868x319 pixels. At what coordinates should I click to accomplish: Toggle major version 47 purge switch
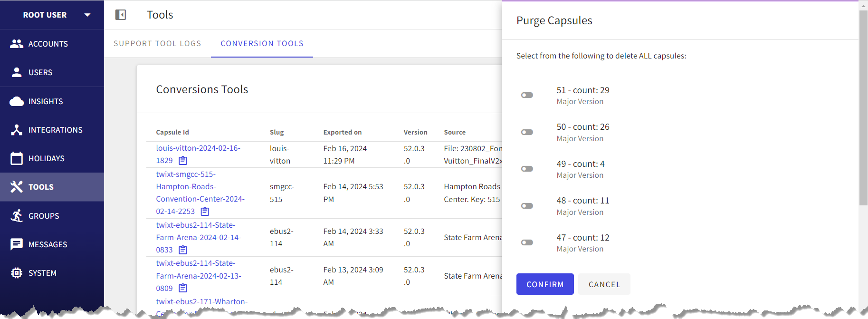click(527, 242)
